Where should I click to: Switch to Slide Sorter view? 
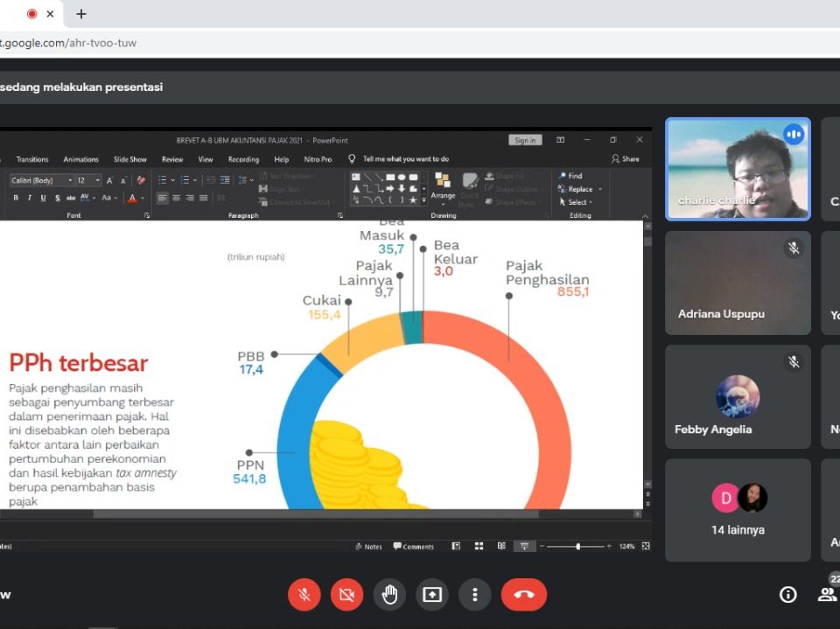[x=479, y=546]
